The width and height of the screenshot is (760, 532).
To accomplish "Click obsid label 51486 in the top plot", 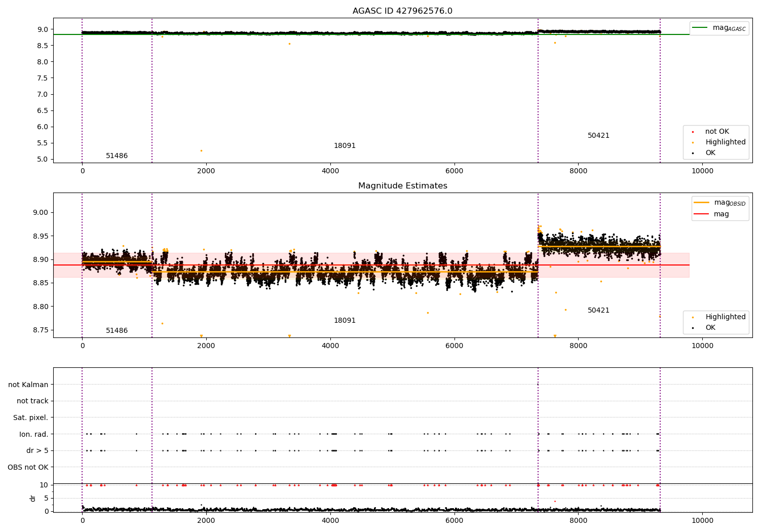I will point(117,156).
